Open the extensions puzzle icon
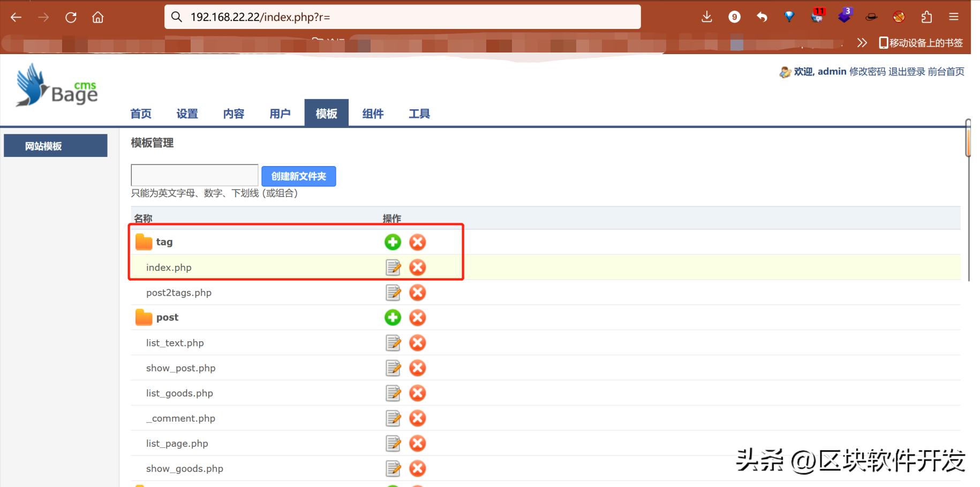The height and width of the screenshot is (487, 980). pos(926,17)
